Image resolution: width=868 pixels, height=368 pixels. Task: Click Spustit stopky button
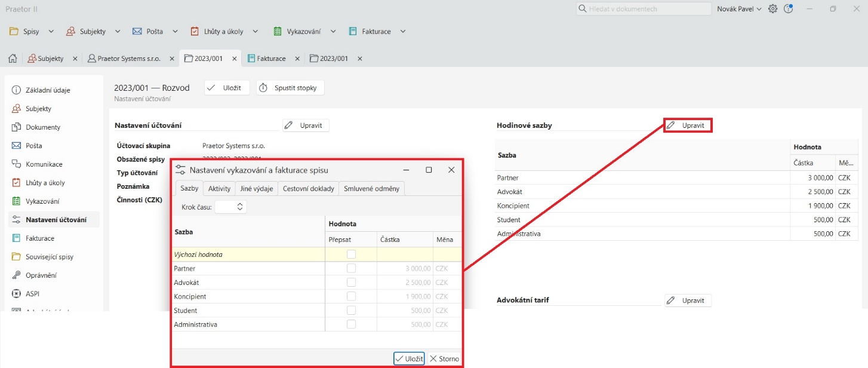pyautogui.click(x=291, y=88)
